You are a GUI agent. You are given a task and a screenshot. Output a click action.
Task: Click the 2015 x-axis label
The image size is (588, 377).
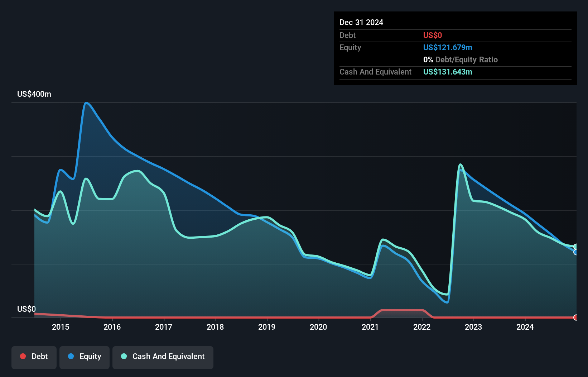(x=61, y=327)
